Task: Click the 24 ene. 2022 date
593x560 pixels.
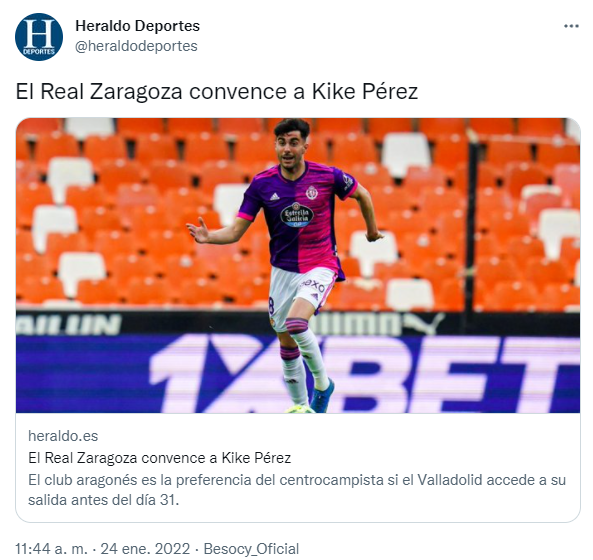Action: tap(145, 549)
